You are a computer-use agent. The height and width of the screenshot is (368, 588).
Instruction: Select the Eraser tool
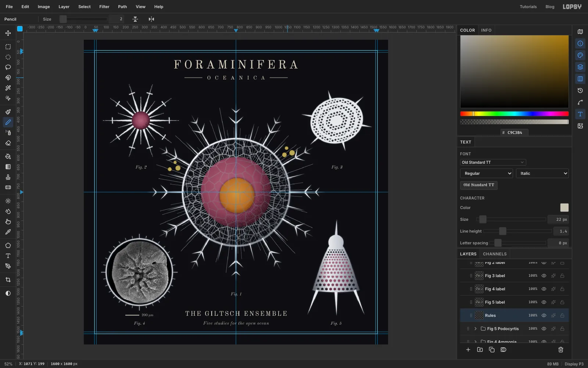pyautogui.click(x=8, y=143)
